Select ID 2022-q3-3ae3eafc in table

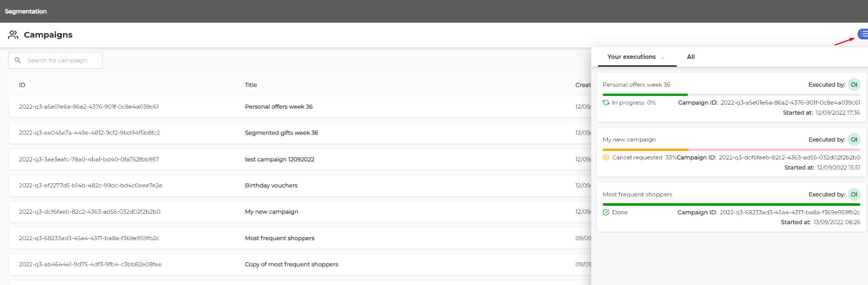[89, 159]
